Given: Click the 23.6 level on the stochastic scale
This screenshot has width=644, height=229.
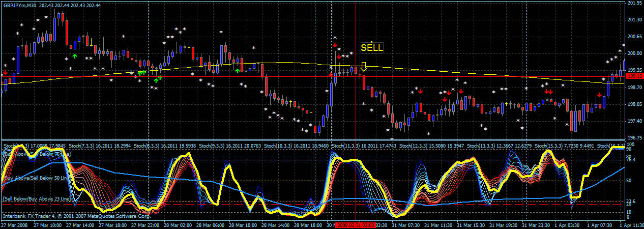Looking at the screenshot, I should point(631,201).
